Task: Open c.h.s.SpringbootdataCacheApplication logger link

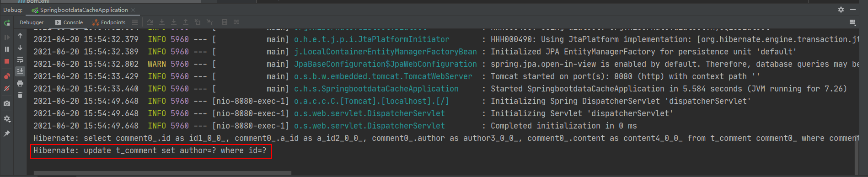Action: coord(376,89)
